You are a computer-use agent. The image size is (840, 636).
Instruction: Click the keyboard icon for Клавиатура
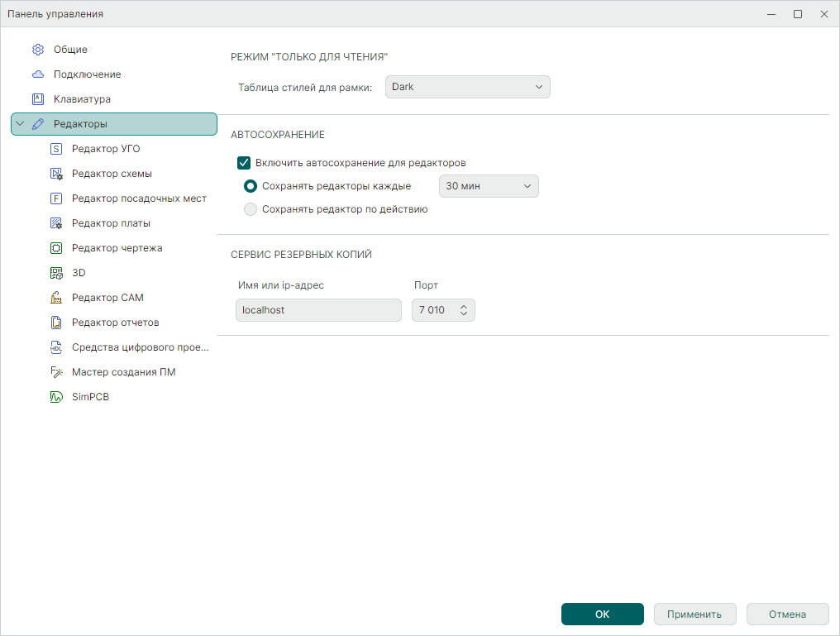[37, 99]
